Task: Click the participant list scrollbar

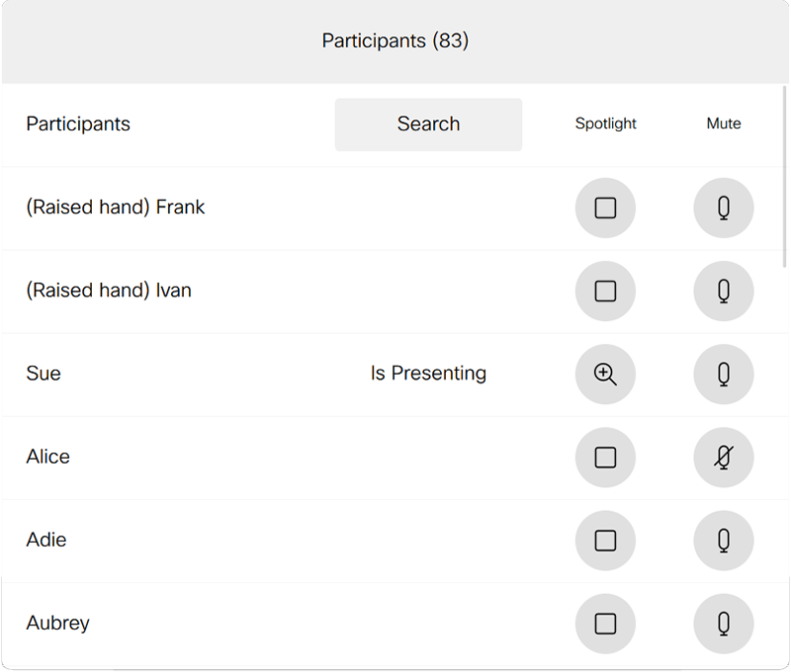Action: (785, 178)
